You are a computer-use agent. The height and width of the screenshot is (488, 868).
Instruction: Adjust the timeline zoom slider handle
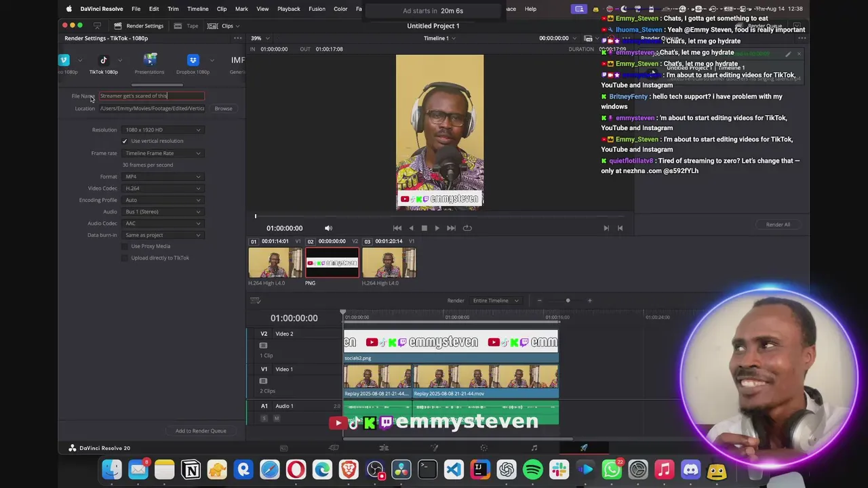(568, 301)
